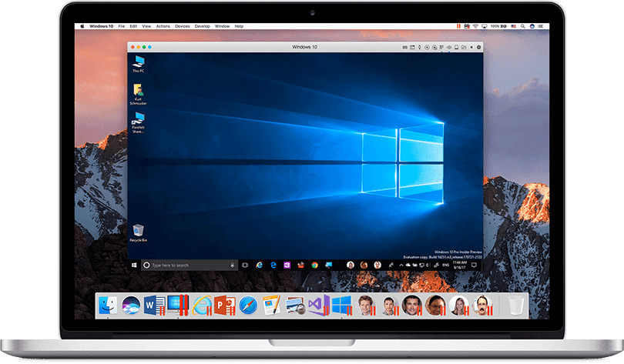Image resolution: width=624 pixels, height=364 pixels.
Task: Click 'Type here to search' box
Action: tap(190, 265)
